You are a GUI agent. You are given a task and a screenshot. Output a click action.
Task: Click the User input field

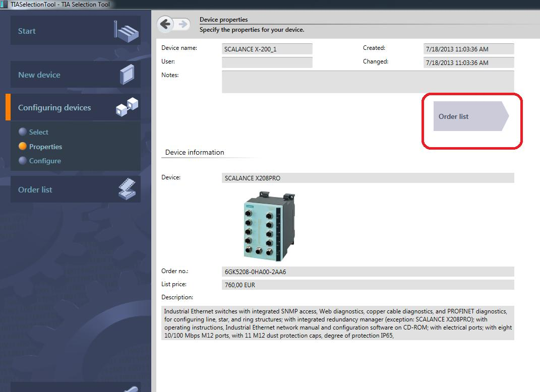[x=267, y=62]
